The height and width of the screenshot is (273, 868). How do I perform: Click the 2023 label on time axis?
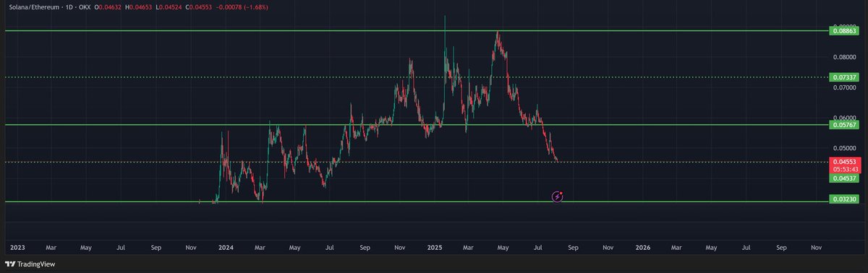click(18, 247)
